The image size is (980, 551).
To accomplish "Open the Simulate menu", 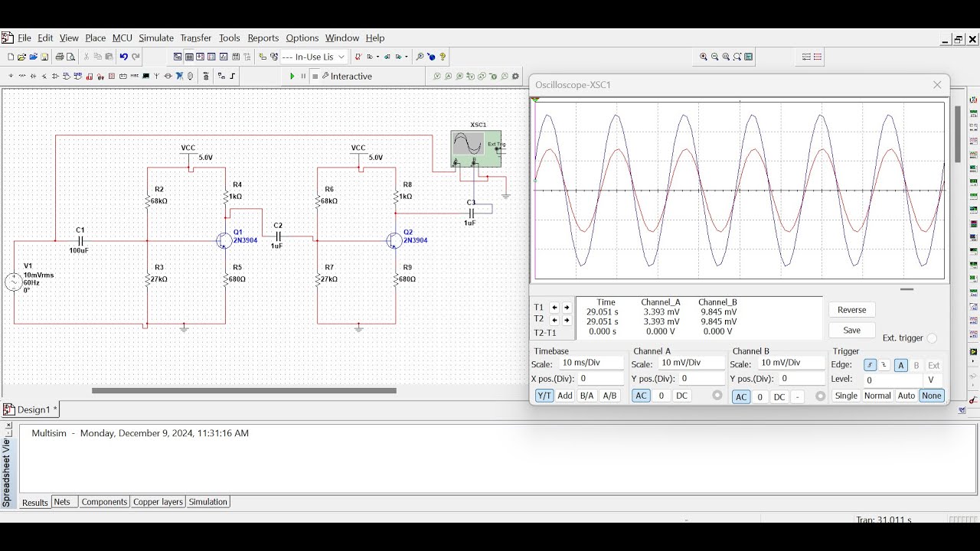I will pos(156,37).
